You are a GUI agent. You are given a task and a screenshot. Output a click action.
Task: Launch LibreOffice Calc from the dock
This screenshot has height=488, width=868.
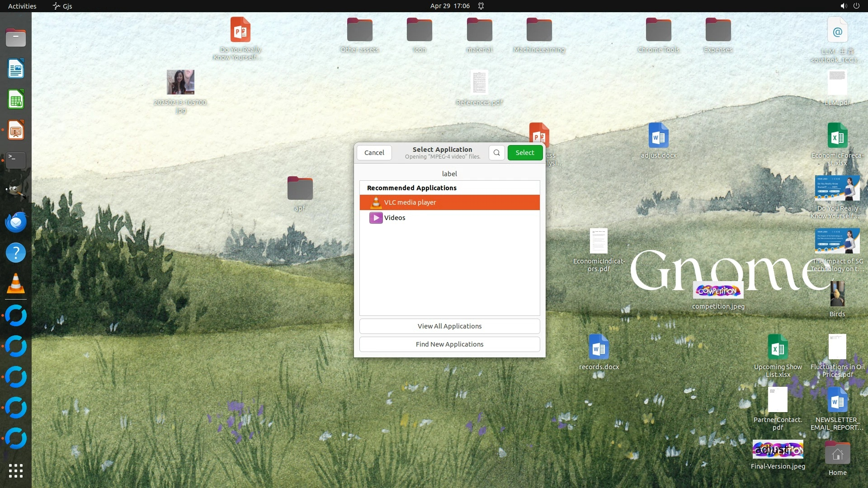(x=16, y=99)
